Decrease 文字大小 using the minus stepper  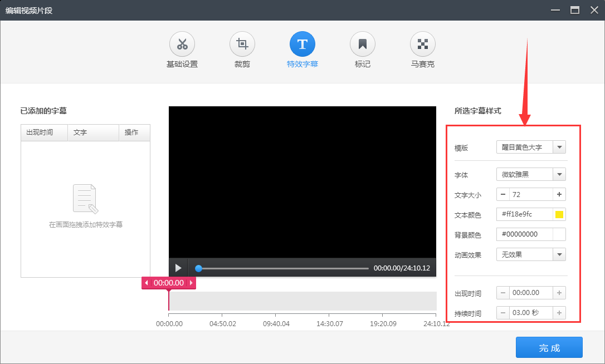click(502, 194)
